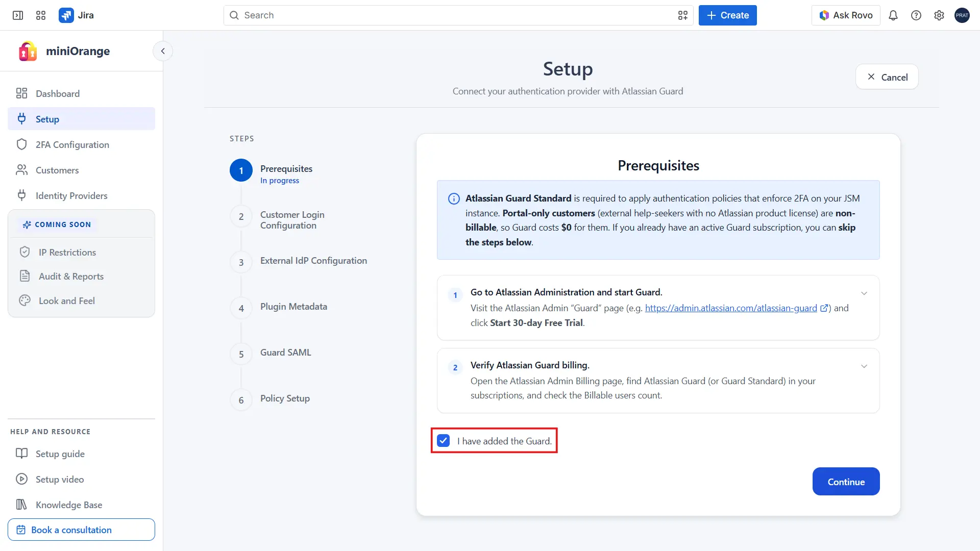Image resolution: width=980 pixels, height=551 pixels.
Task: Open the app switcher grid icon
Action: coord(41,15)
